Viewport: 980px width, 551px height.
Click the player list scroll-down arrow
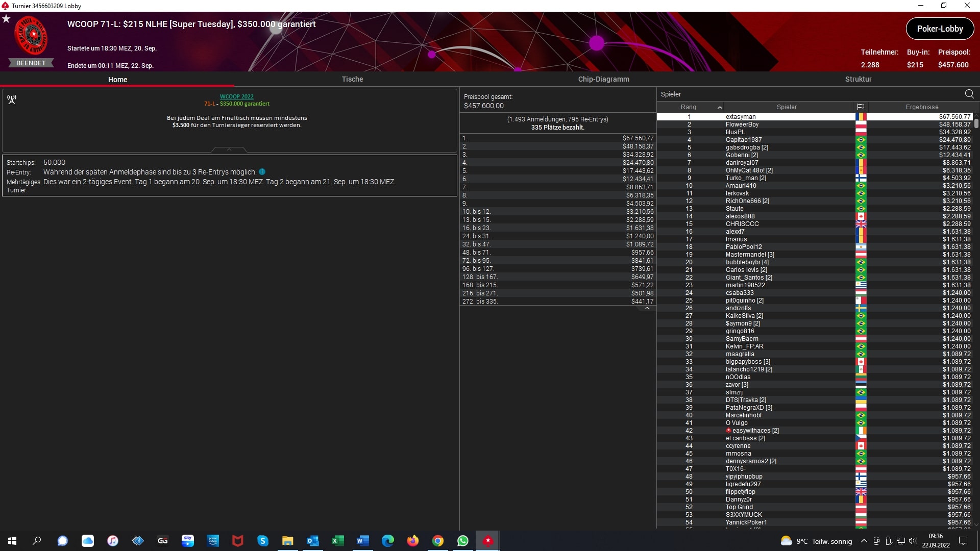[976, 524]
